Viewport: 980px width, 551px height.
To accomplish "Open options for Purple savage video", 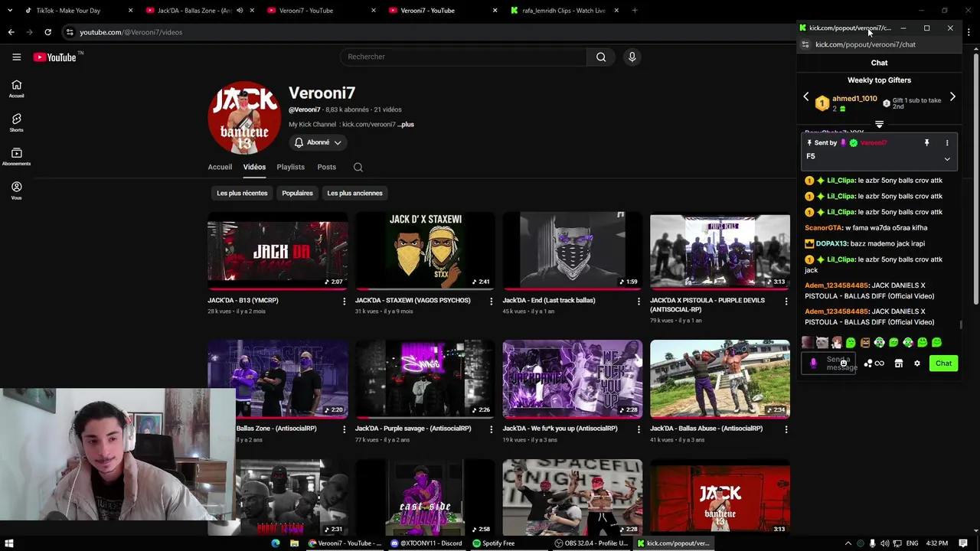I will coord(491,429).
